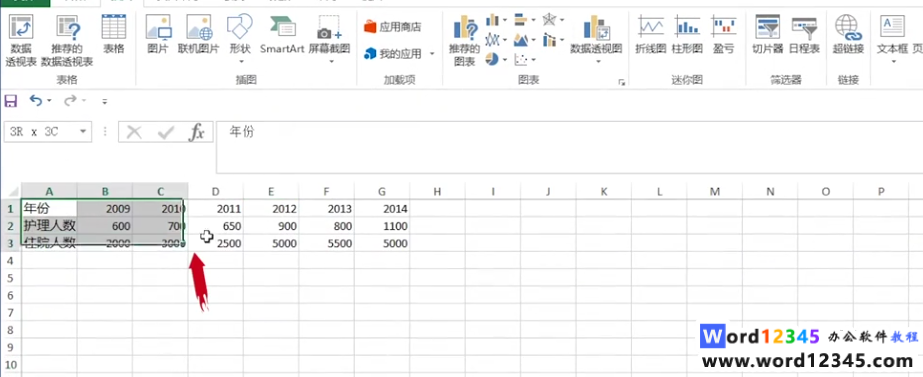Select column H header

(x=437, y=191)
